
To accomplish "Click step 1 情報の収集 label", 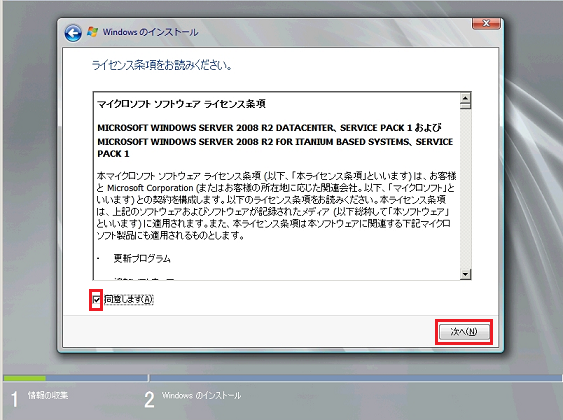I will pyautogui.click(x=48, y=396).
